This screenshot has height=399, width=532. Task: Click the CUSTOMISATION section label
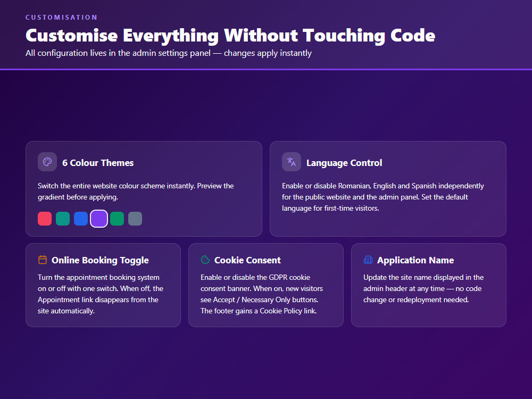point(61,18)
